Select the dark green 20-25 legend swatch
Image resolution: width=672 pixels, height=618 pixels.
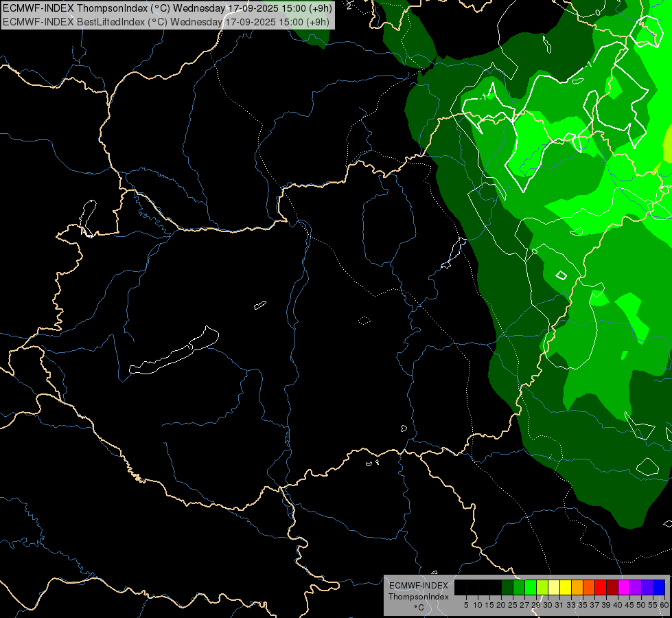pyautogui.click(x=507, y=587)
